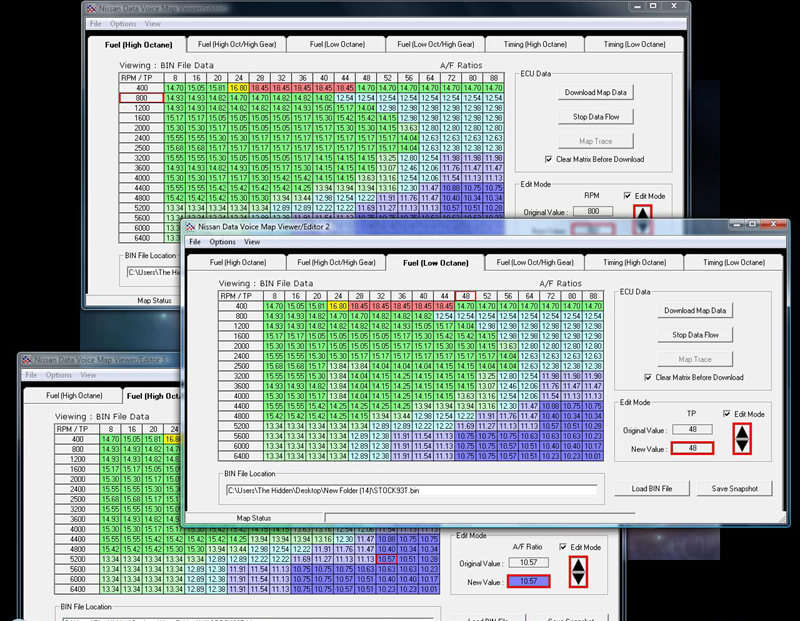
Task: View Timing (High Octane) in the unnumbered Editor window
Action: [x=535, y=44]
